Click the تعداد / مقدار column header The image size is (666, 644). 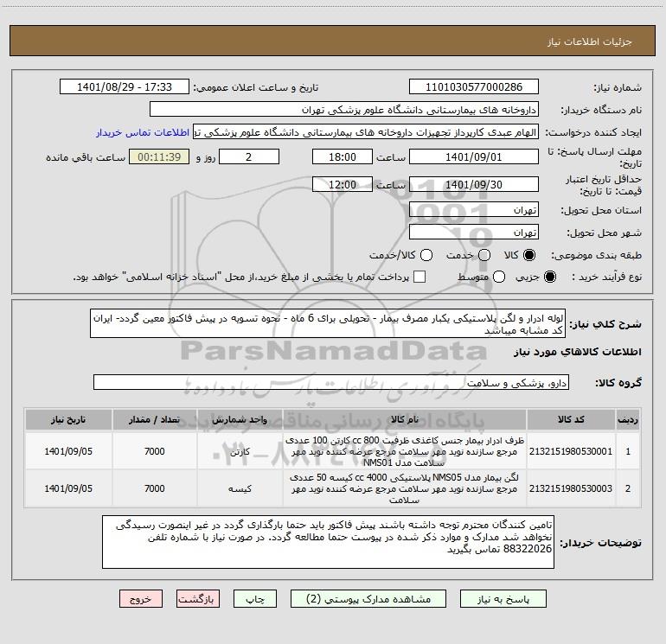tap(155, 420)
